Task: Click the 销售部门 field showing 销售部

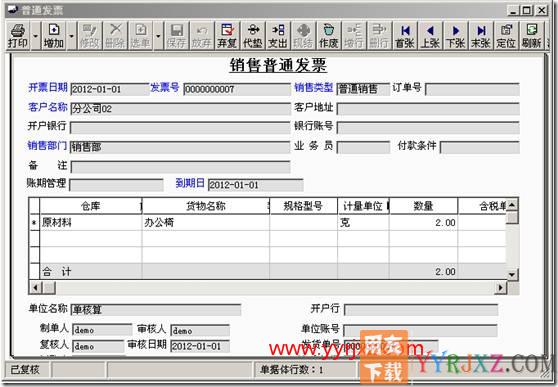Action: pyautogui.click(x=180, y=147)
